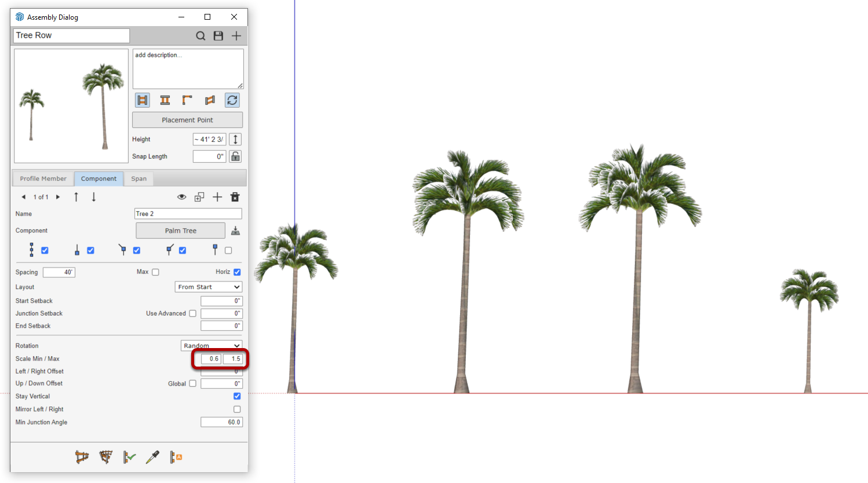The height and width of the screenshot is (483, 868).
Task: Duplicate the current component
Action: (199, 197)
